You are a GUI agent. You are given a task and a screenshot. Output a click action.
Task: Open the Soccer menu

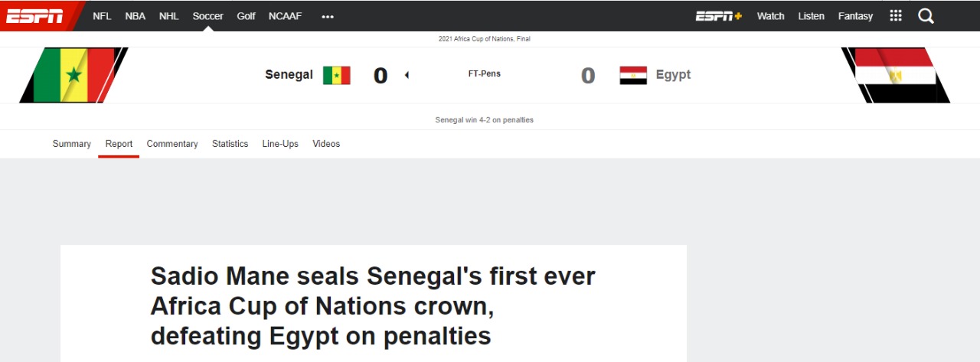[208, 16]
